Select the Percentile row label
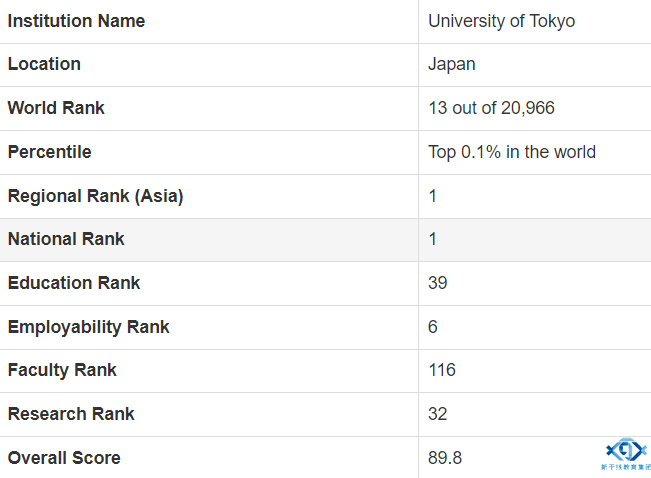Image resolution: width=651 pixels, height=478 pixels. pyautogui.click(x=49, y=152)
